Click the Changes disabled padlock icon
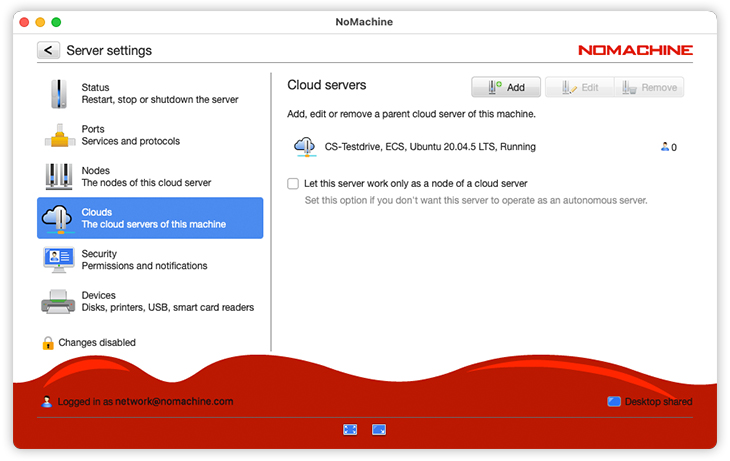The height and width of the screenshot is (461, 730). (48, 343)
